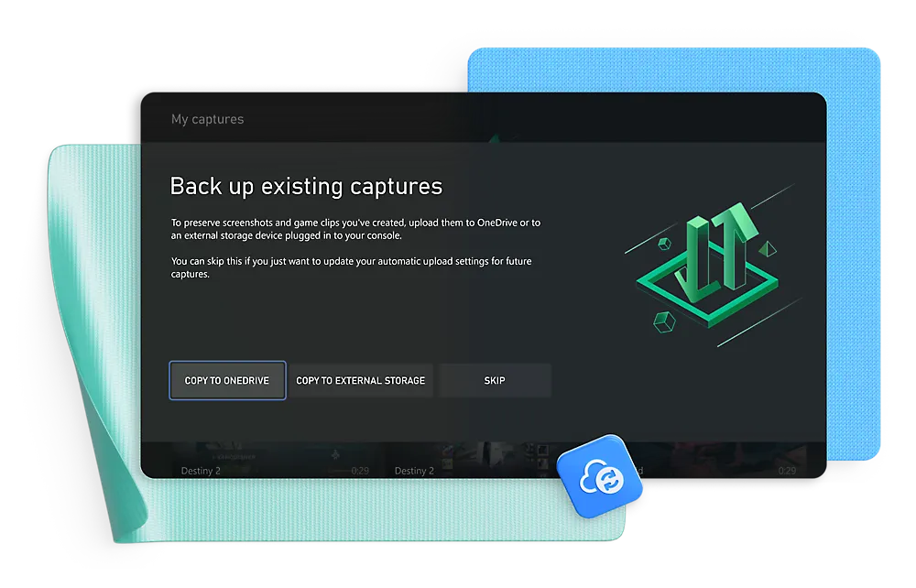Choose Copy to External Storage
The width and height of the screenshot is (916, 588).
point(360,380)
